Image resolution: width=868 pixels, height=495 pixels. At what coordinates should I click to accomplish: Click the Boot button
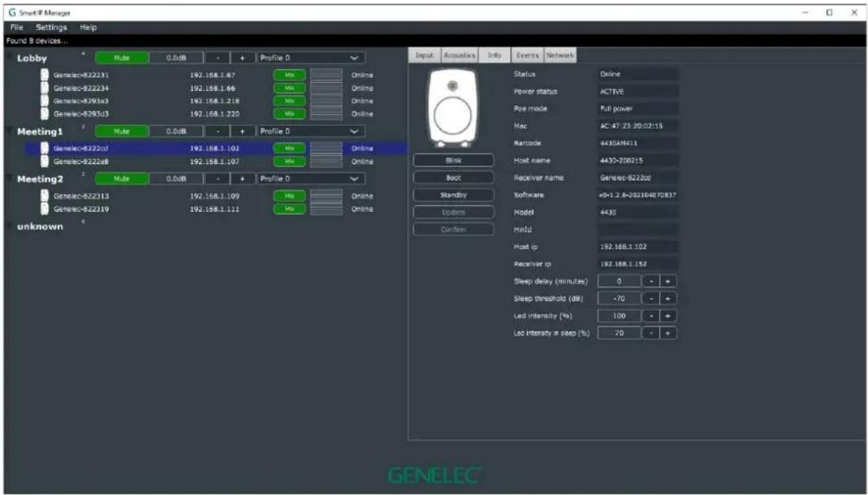453,177
